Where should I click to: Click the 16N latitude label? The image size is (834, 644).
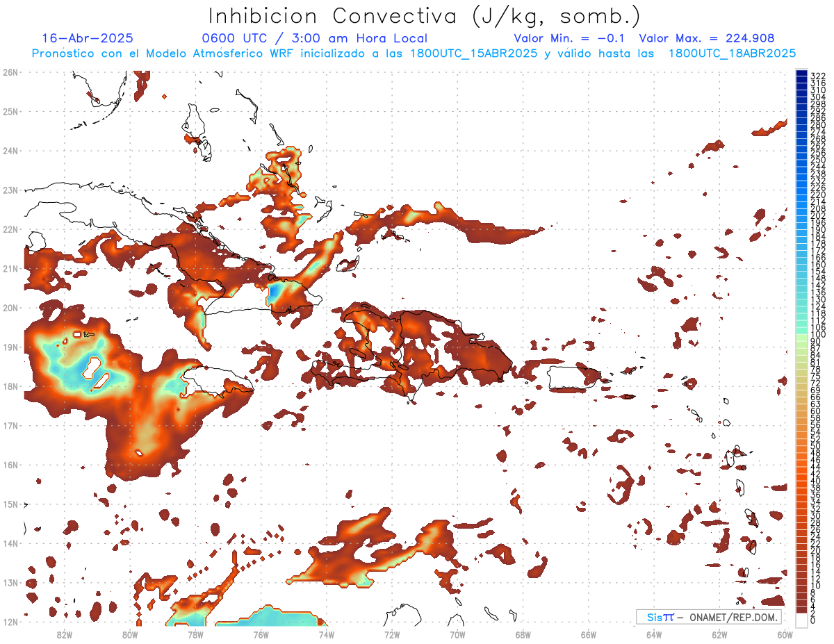click(10, 464)
